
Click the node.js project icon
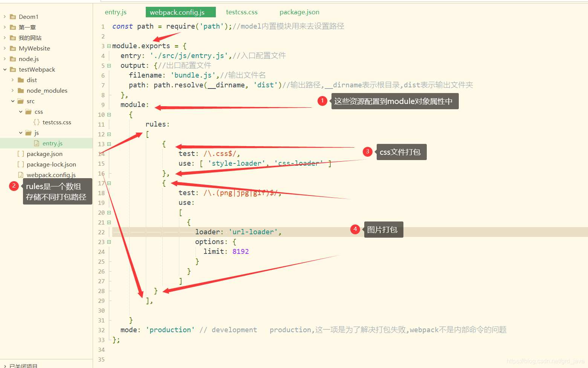click(13, 59)
